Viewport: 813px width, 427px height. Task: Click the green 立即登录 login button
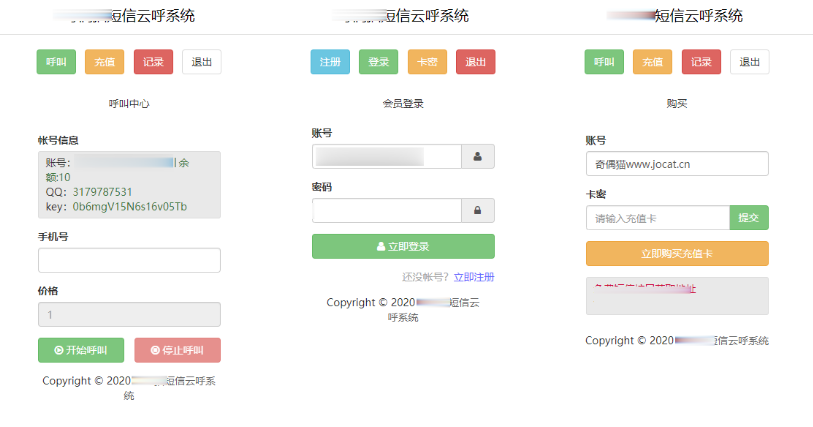403,246
